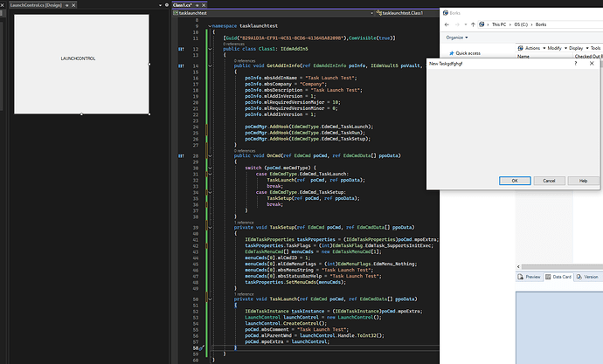
Task: Click the CreateControl call on line 54
Action: pyautogui.click(x=302, y=324)
